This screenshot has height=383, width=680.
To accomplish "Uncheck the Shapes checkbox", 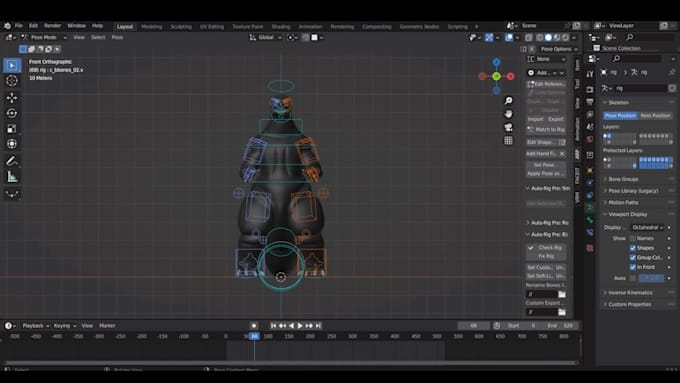I will (x=633, y=248).
